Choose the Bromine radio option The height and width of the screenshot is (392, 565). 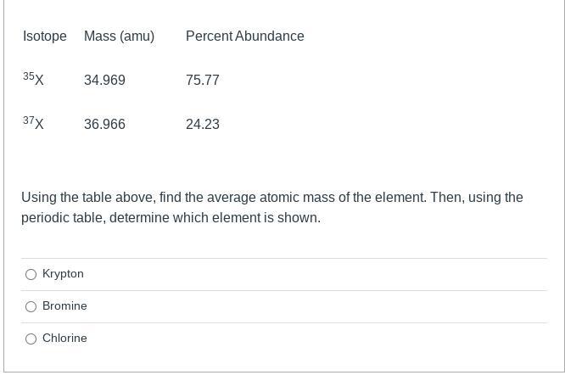(x=31, y=306)
